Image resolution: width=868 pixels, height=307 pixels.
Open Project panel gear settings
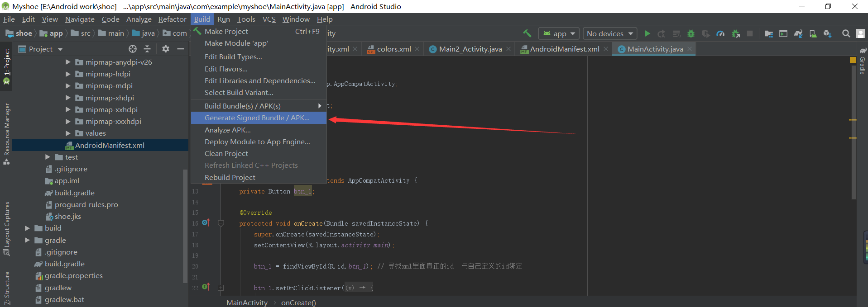tap(166, 49)
